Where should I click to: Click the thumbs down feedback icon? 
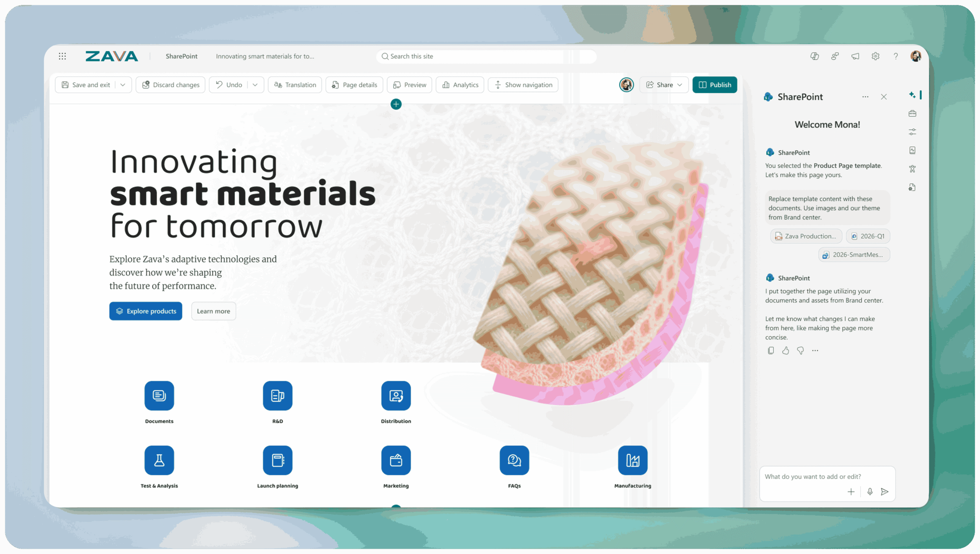click(x=800, y=351)
